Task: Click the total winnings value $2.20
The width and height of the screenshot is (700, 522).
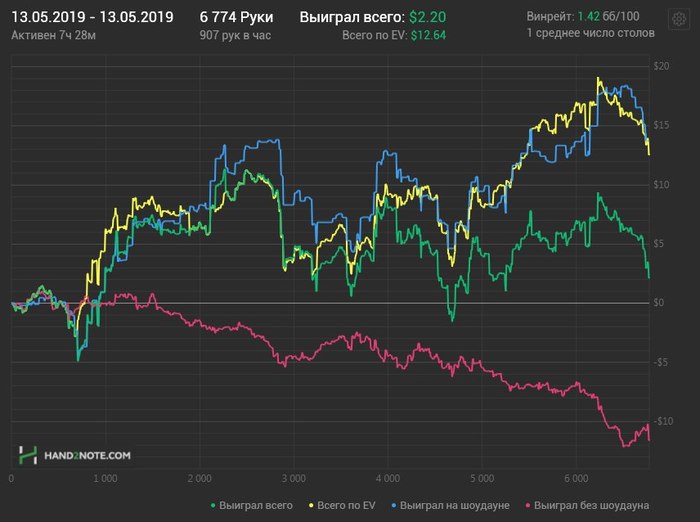Action: 427,17
